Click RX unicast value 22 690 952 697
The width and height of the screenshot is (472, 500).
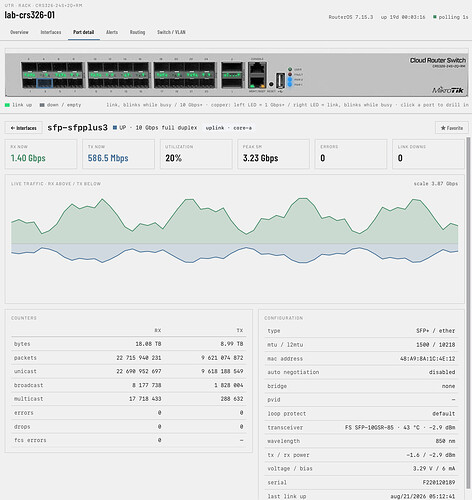click(x=139, y=371)
